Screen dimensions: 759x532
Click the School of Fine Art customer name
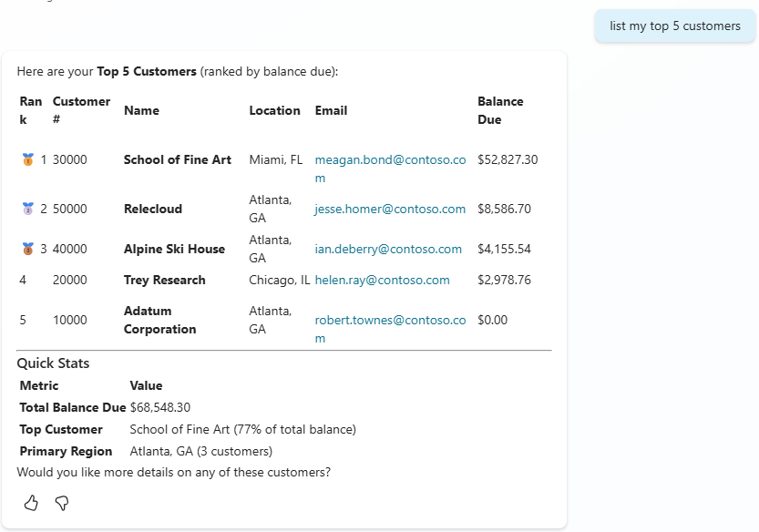point(178,159)
